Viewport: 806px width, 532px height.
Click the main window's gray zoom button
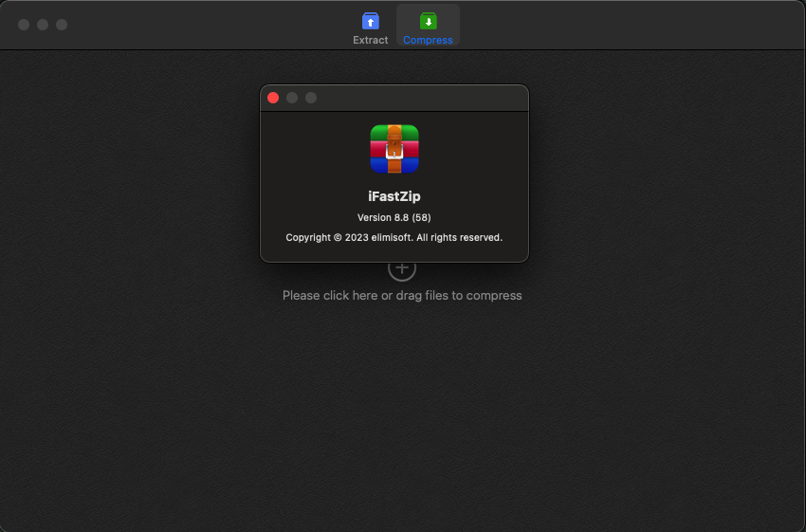click(x=62, y=25)
